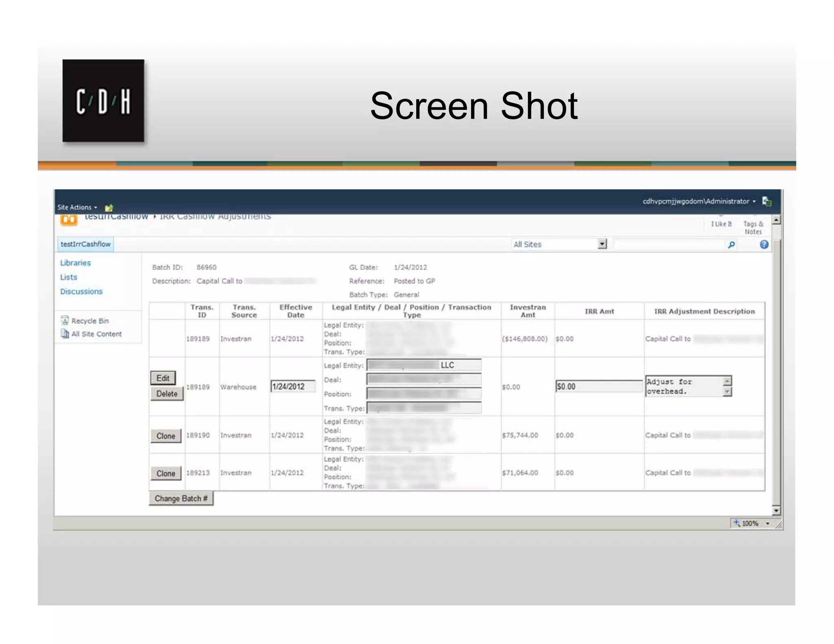Open the zoom level dropdown arrow
This screenshot has width=834, height=644.
767,524
